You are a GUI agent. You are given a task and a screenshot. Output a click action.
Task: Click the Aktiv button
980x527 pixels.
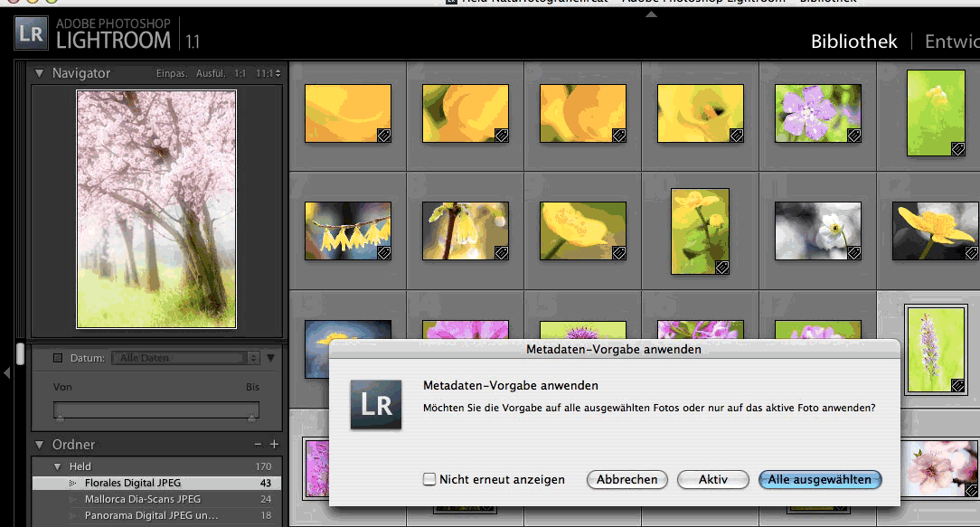(713, 479)
